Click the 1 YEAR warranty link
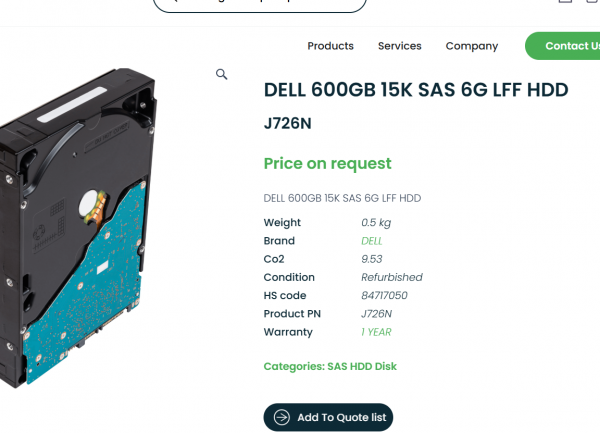Viewport: 600px width, 433px height. coord(376,332)
